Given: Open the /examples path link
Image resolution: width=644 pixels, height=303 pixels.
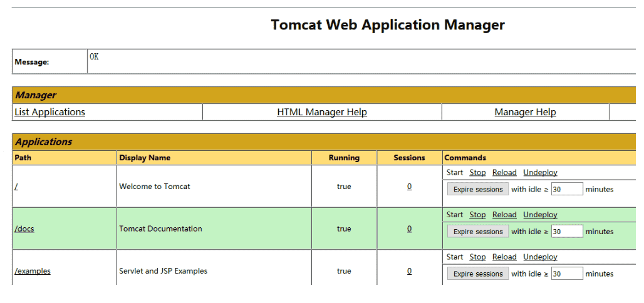Looking at the screenshot, I should coord(33,271).
